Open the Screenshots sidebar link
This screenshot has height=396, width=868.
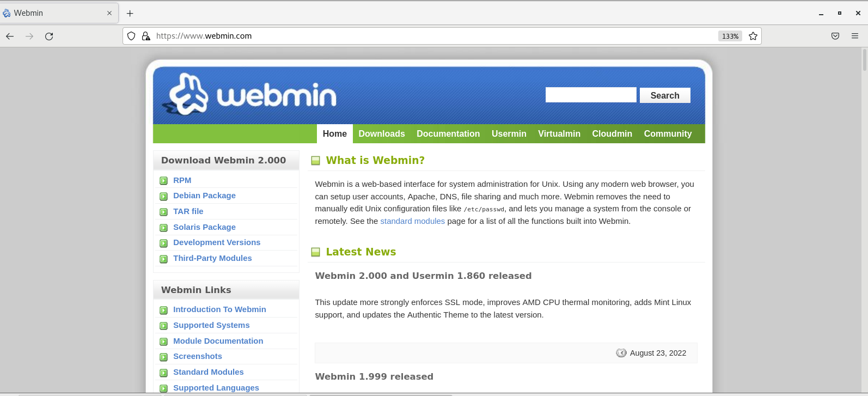click(x=197, y=356)
